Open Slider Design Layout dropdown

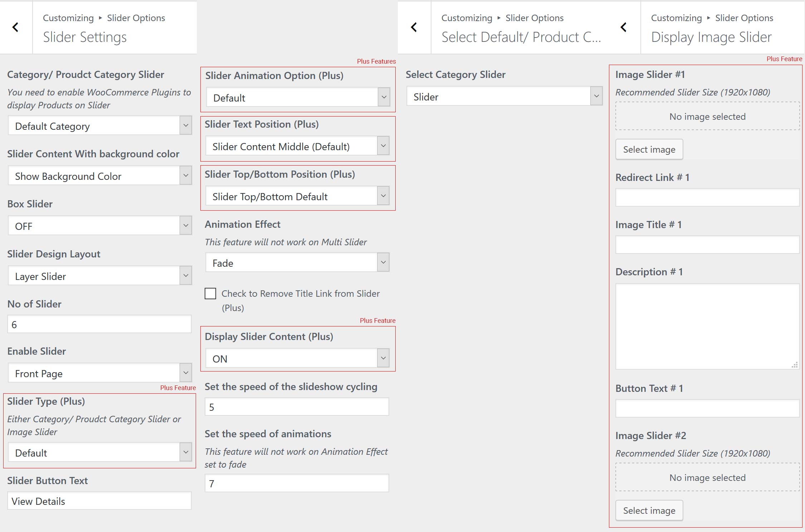99,276
